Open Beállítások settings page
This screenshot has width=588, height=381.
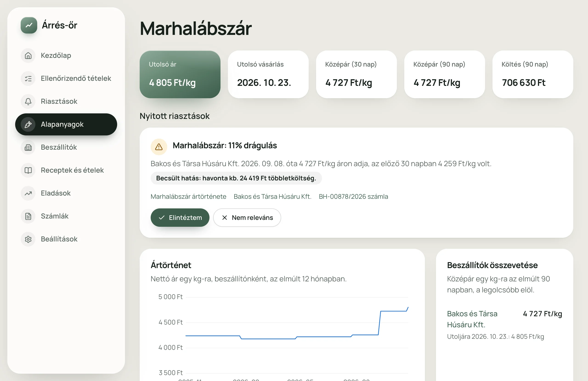pyautogui.click(x=66, y=239)
